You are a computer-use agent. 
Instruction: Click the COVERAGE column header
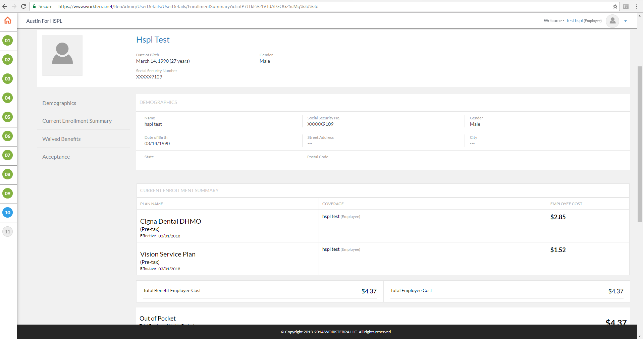333,204
